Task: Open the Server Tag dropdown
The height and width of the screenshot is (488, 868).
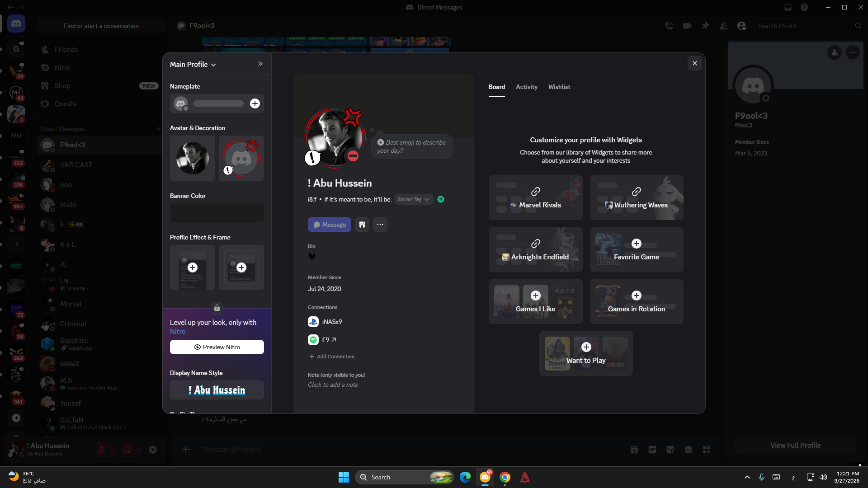Action: pos(414,199)
